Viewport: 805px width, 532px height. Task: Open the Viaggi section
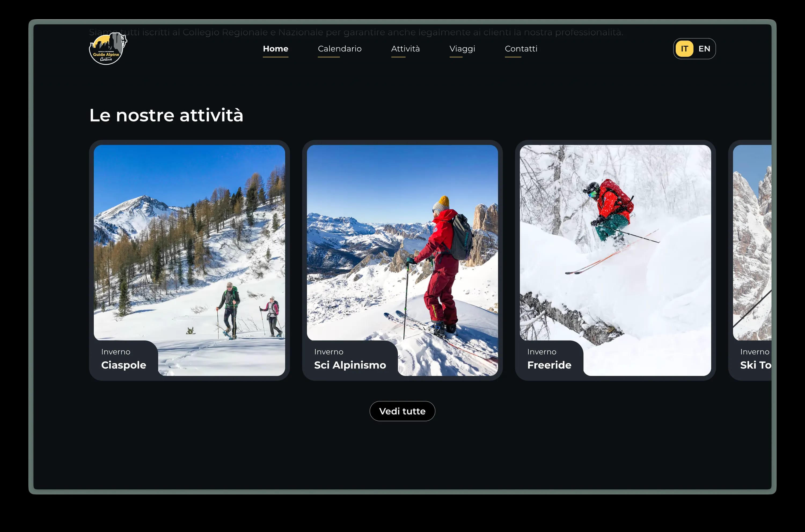click(x=462, y=49)
